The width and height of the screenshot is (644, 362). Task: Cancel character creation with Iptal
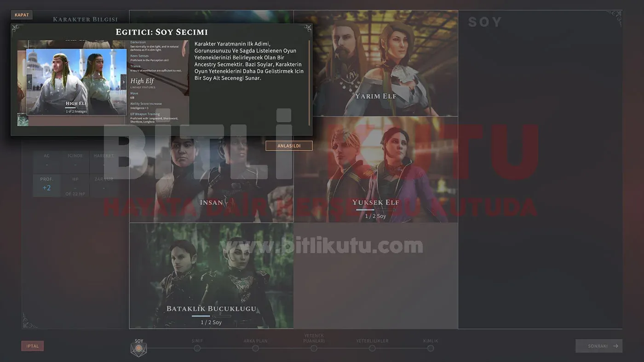point(33,346)
